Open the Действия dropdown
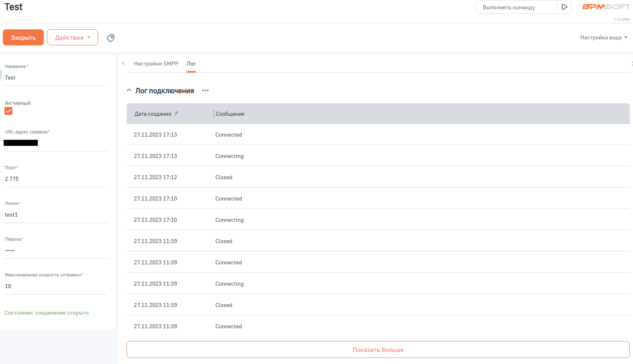The image size is (633, 364). point(72,37)
